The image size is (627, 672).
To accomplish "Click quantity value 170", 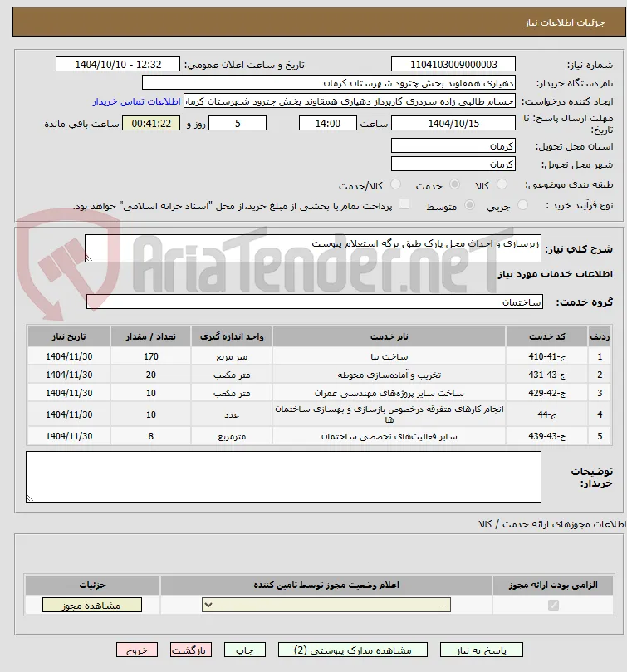I will (151, 356).
